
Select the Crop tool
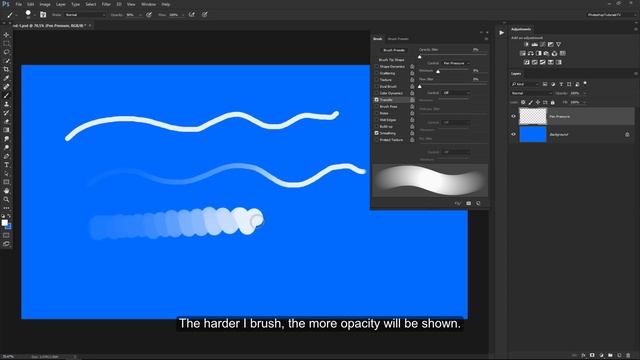6,69
